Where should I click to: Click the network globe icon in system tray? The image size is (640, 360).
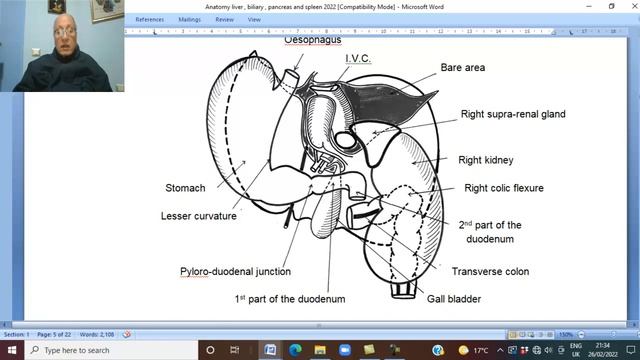click(x=537, y=350)
